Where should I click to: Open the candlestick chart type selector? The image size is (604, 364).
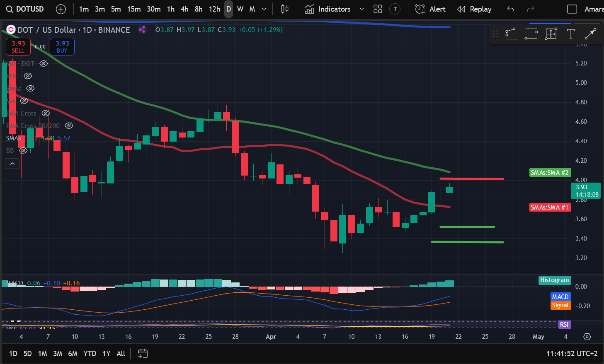pos(285,9)
